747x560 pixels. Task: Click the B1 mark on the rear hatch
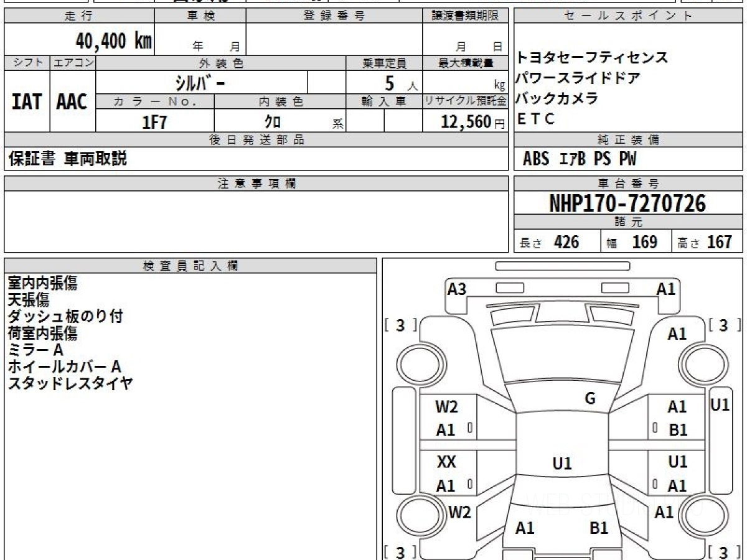point(599,529)
